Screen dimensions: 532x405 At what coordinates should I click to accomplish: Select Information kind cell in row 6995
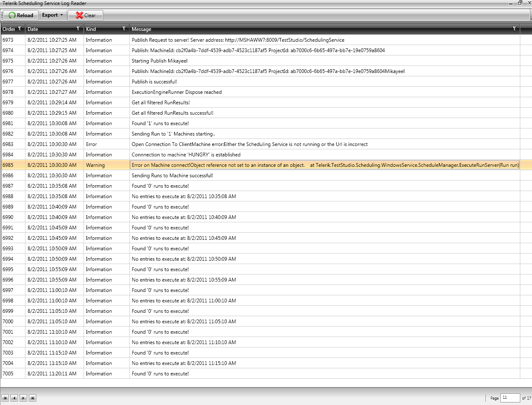(x=106, y=269)
